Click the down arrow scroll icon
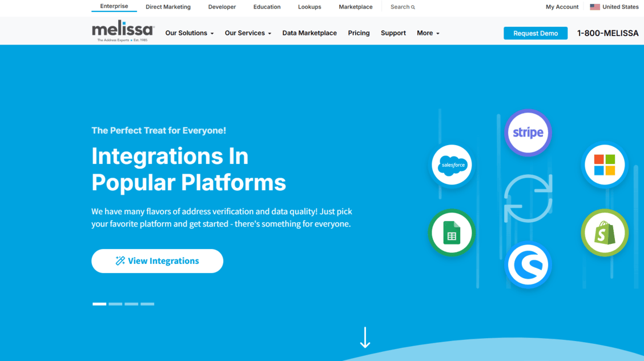644x361 pixels. (x=365, y=337)
